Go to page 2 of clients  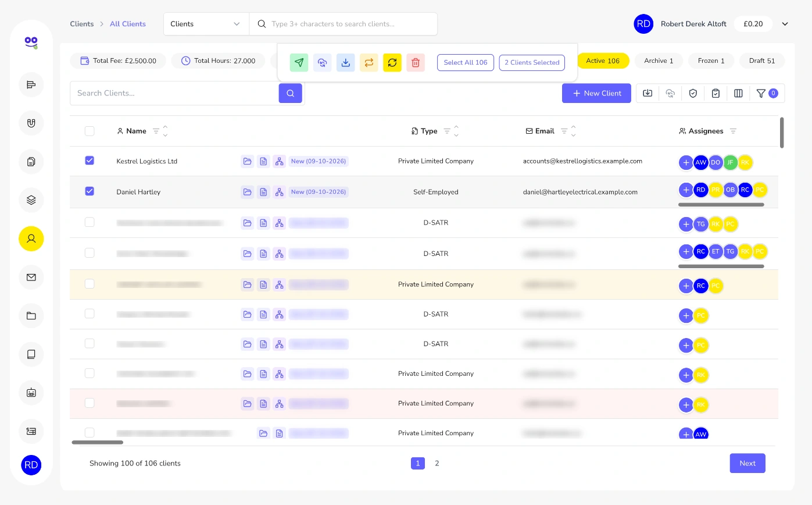pos(437,463)
